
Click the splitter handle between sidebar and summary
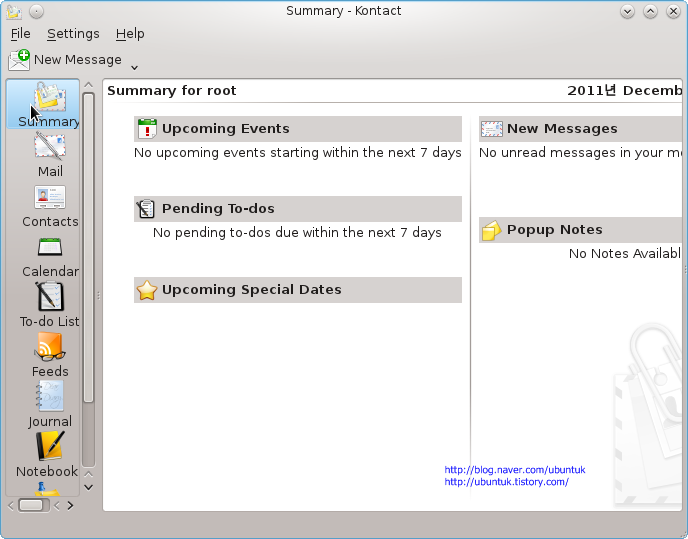pos(98,296)
